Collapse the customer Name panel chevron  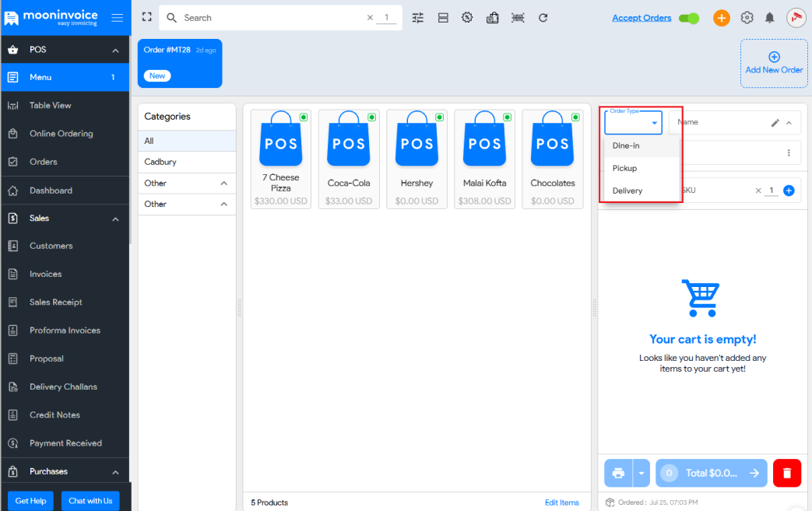pyautogui.click(x=789, y=123)
